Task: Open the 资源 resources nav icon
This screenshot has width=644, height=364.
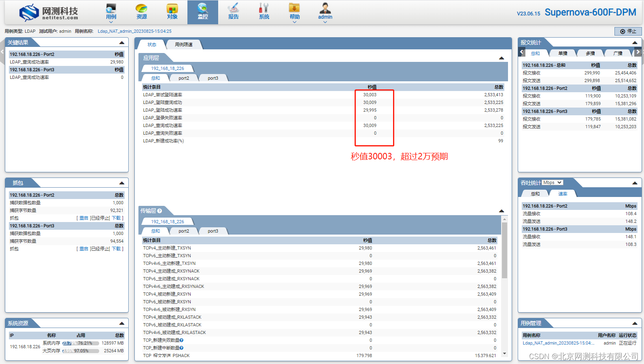Action: [142, 11]
